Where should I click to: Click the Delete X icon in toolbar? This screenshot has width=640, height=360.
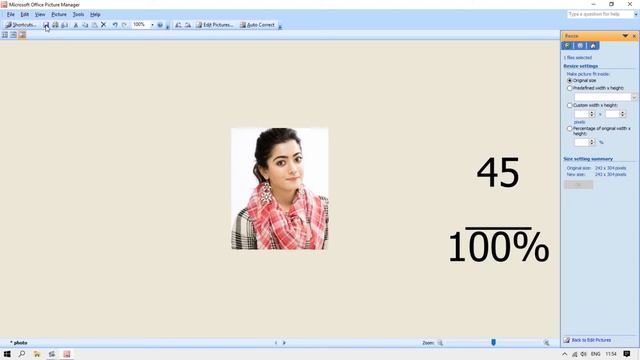[x=103, y=25]
